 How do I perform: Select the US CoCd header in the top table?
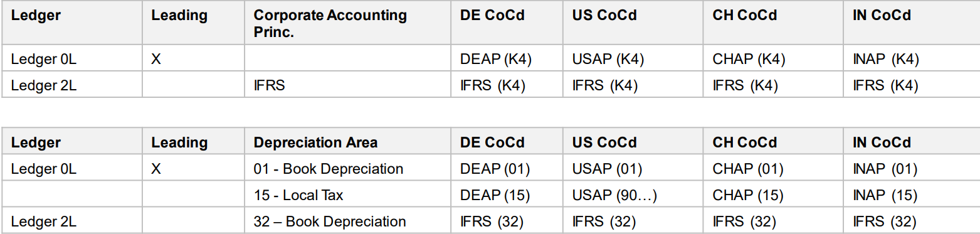point(604,16)
